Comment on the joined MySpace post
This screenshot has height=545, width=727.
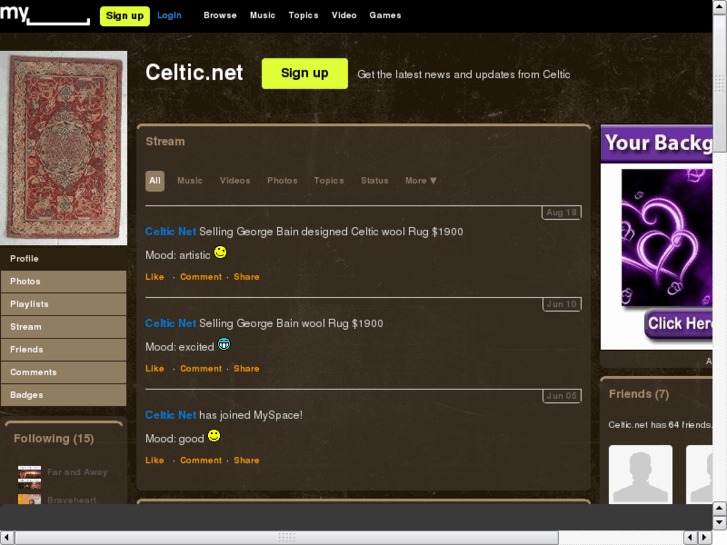201,461
